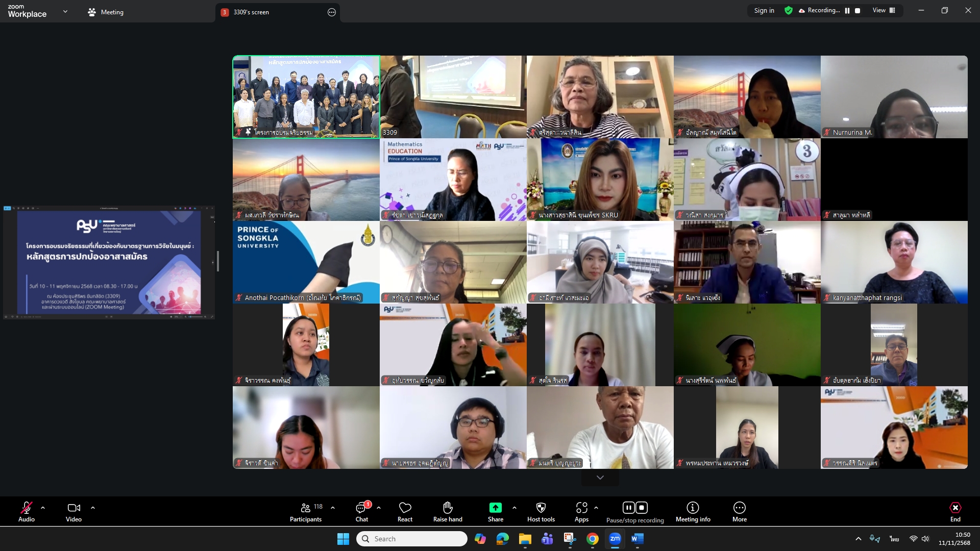
Task: Open Host tools shield icon
Action: tap(541, 508)
